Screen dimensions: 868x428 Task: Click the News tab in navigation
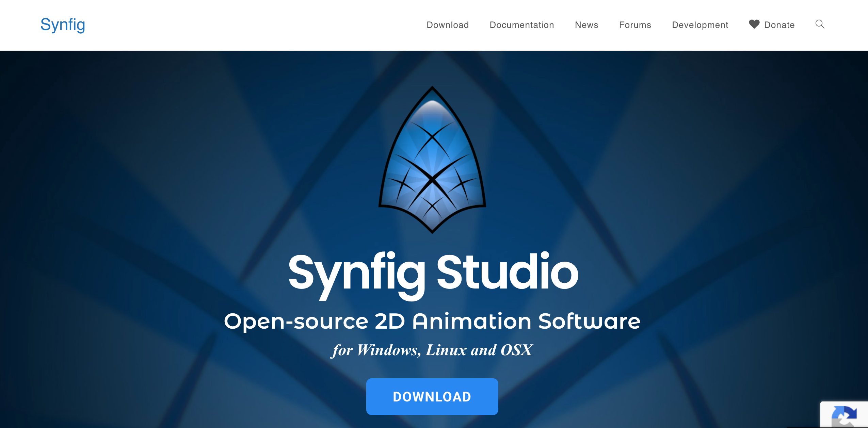(x=585, y=24)
